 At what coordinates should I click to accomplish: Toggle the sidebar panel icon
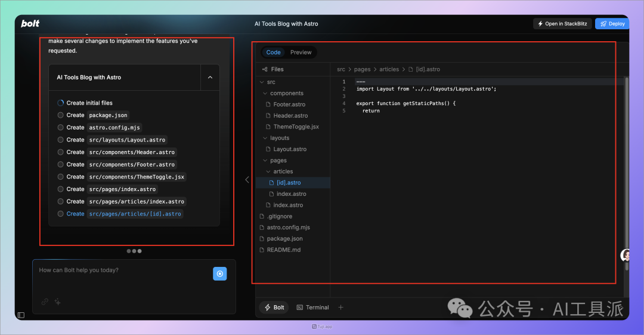[21, 315]
